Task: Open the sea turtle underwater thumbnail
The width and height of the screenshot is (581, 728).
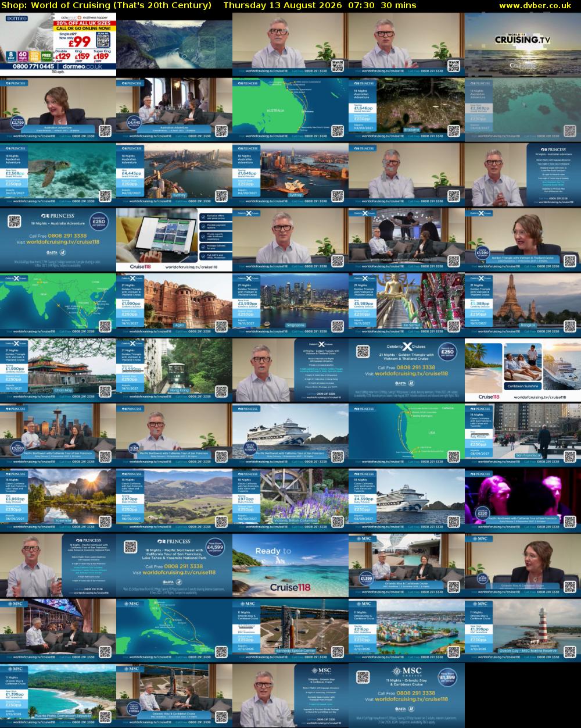Action: pyautogui.click(x=58, y=174)
